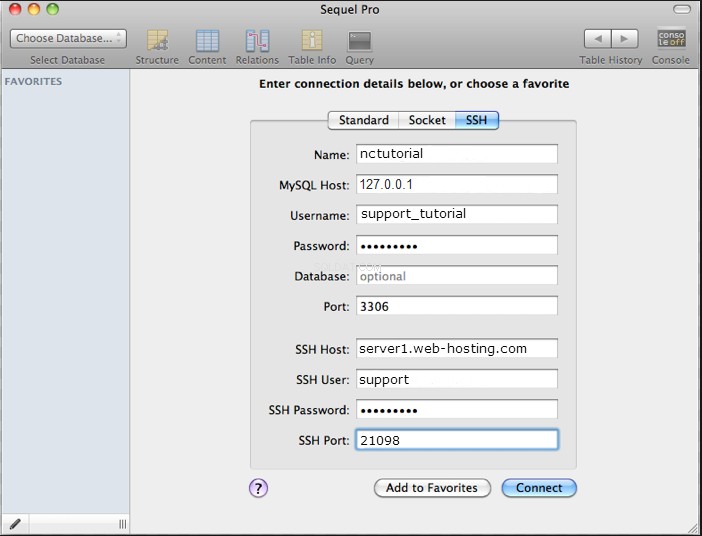Click the SSH Password field

457,410
